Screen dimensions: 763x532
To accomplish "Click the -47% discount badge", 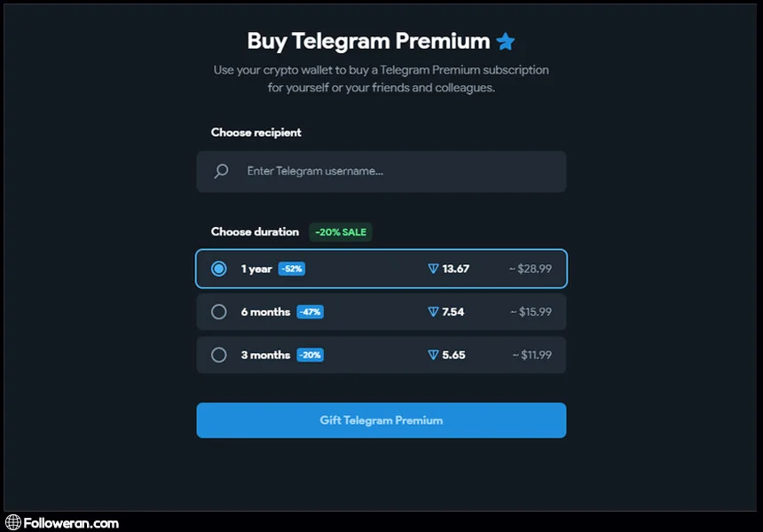I will 310,312.
